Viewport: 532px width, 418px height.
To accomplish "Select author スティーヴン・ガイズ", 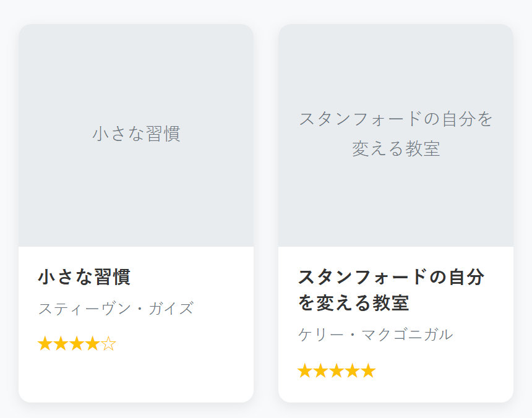I will point(116,308).
